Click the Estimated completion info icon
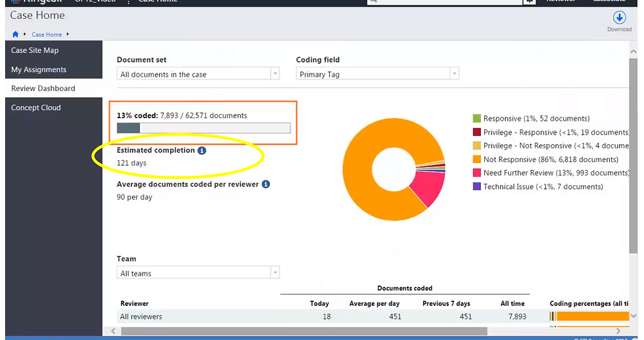Screen dimensions: 644x340 point(202,150)
